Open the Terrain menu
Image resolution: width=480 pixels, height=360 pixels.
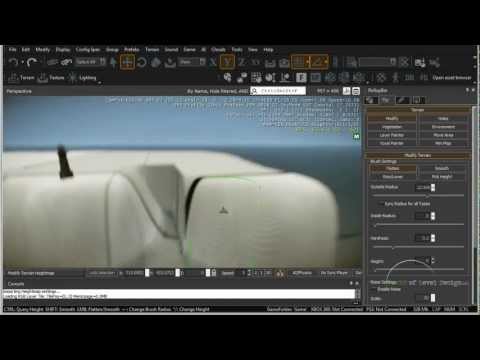point(152,50)
